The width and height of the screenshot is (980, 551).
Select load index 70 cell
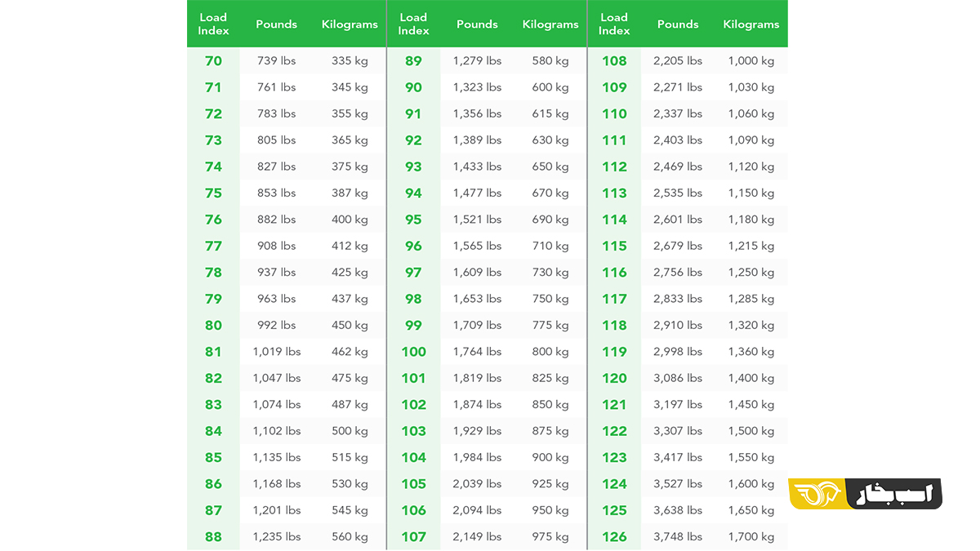tap(213, 61)
